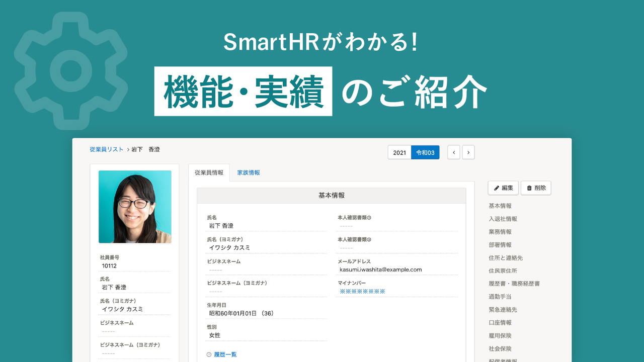
Task: Jump to 雇用保険 section
Action: pos(500,336)
